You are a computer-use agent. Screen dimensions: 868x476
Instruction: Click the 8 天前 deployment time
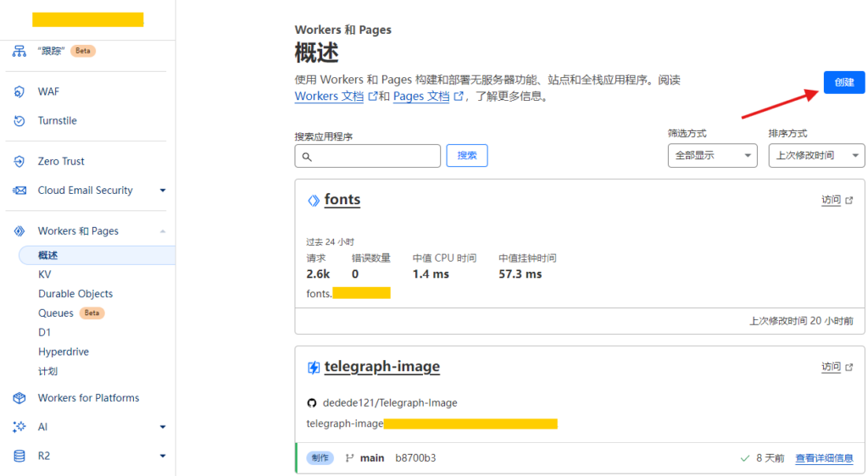[770, 457]
